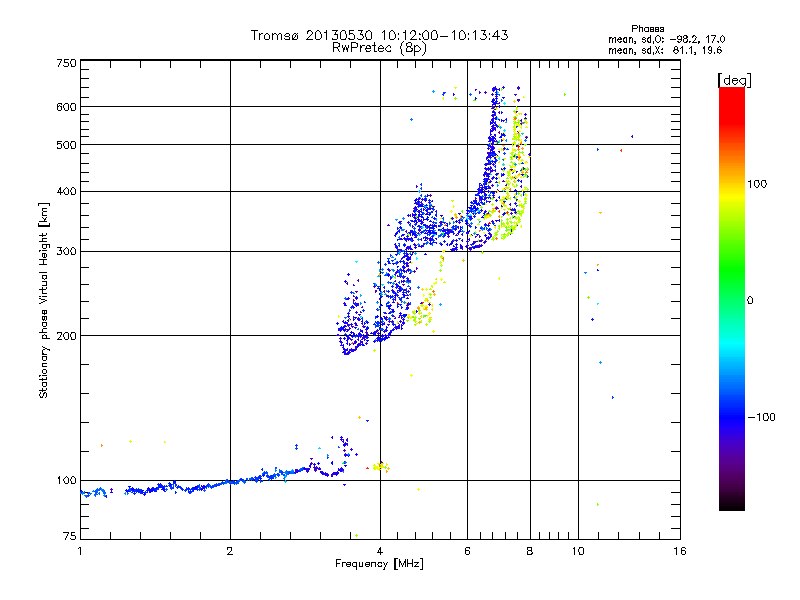Click the y-axis tick label '300'
The image size is (800, 600).
[x=66, y=252]
